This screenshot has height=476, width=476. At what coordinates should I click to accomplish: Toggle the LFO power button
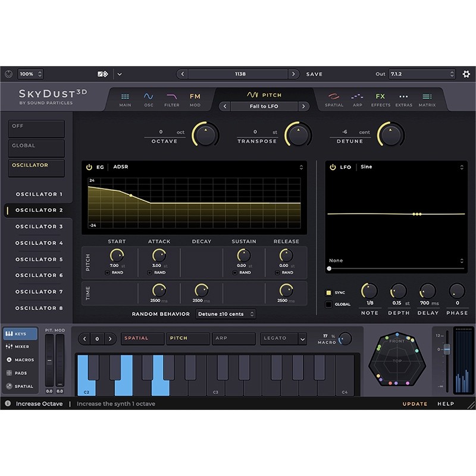(333, 167)
